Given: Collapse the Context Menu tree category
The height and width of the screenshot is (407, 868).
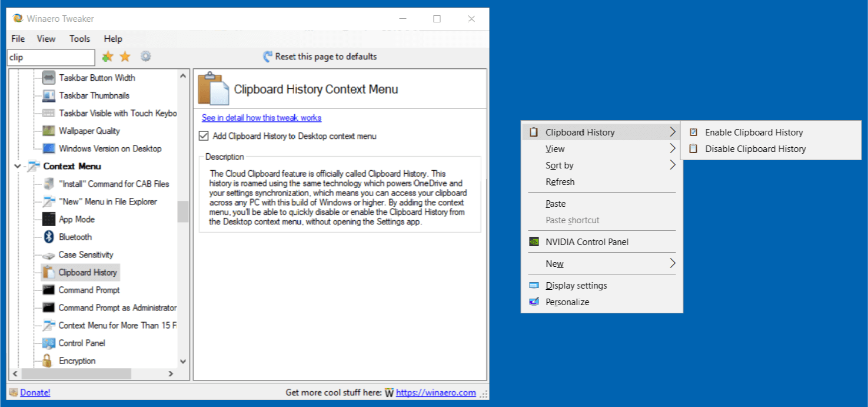Looking at the screenshot, I should click(x=18, y=167).
